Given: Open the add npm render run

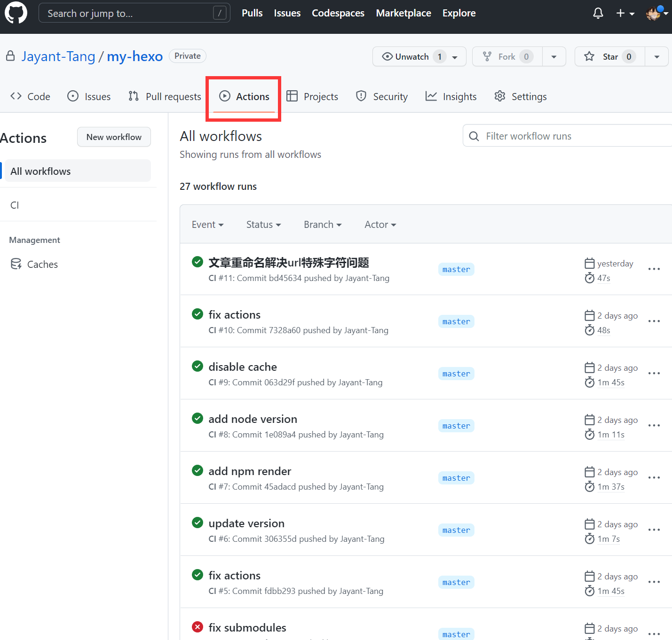Looking at the screenshot, I should tap(250, 471).
